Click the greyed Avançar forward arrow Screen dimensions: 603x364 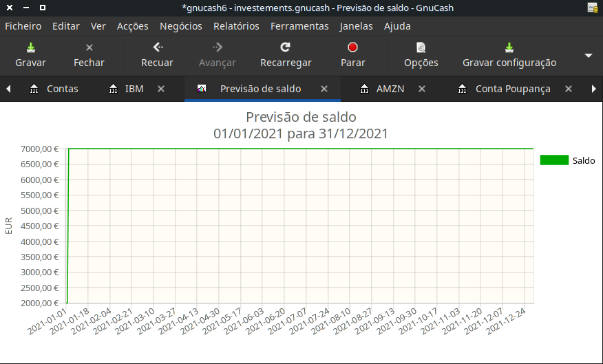[x=218, y=47]
